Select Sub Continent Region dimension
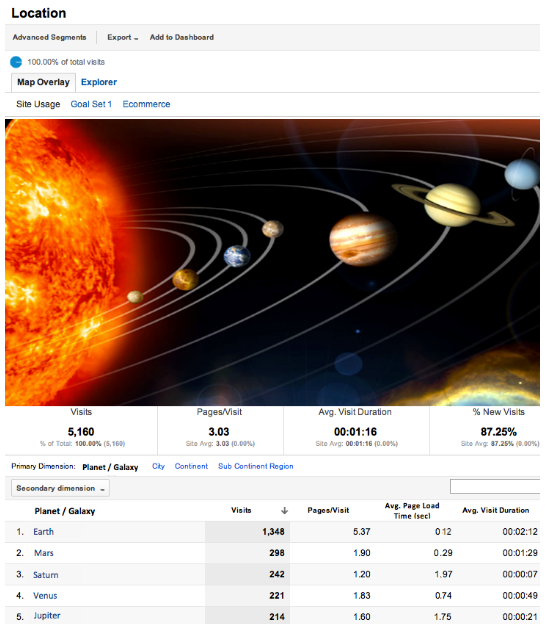The width and height of the screenshot is (546, 632). [x=256, y=466]
